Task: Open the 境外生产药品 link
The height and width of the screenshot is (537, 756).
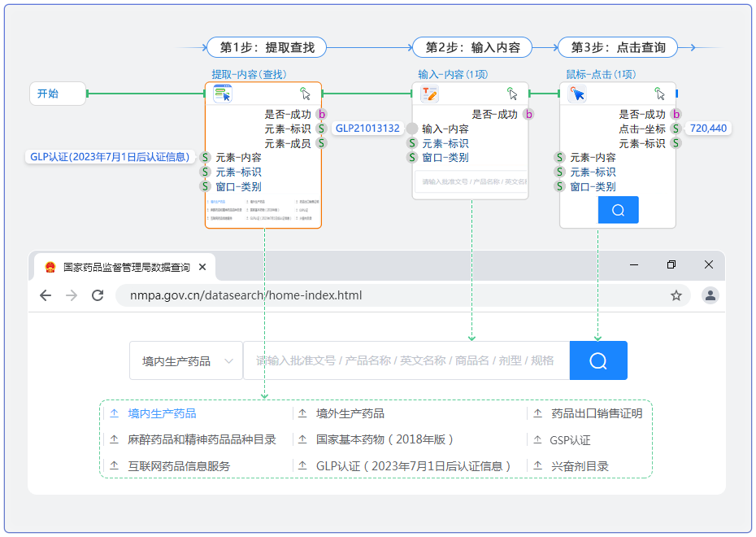Action: click(x=350, y=413)
